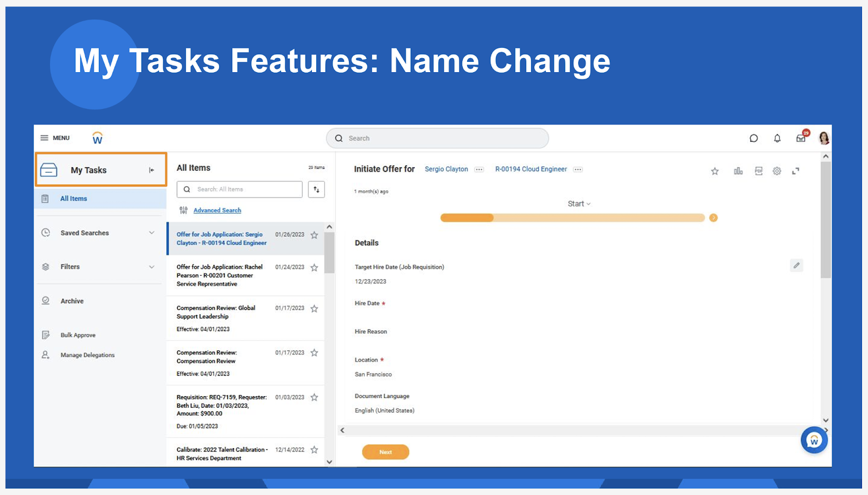
Task: Open the task settings gear
Action: pyautogui.click(x=777, y=171)
